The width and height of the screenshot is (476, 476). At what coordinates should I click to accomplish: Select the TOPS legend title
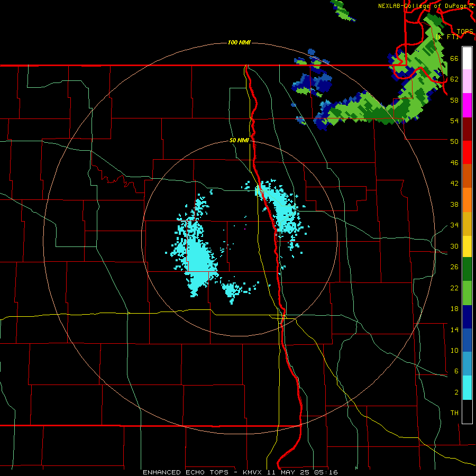465,32
